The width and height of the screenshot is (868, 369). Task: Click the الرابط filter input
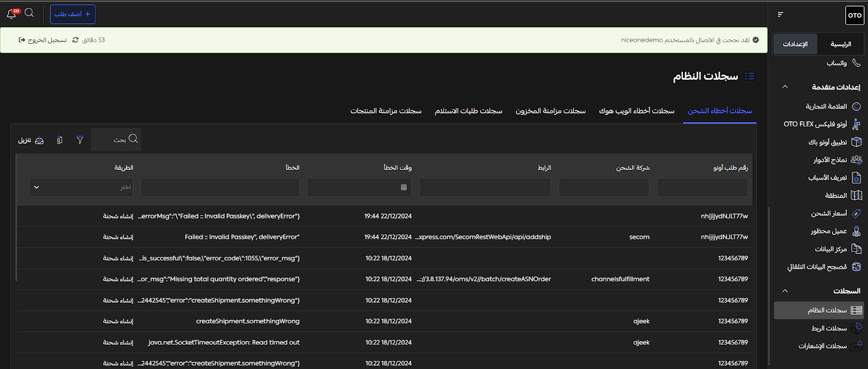485,187
